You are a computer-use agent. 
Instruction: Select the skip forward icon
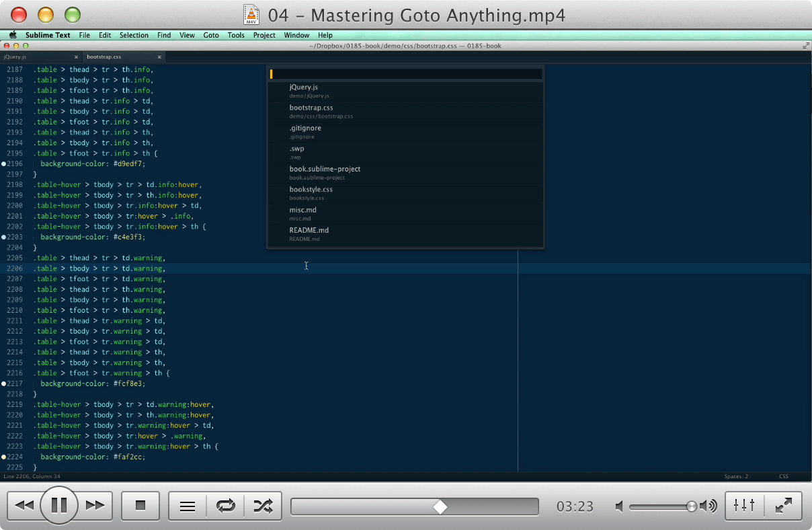(94, 505)
